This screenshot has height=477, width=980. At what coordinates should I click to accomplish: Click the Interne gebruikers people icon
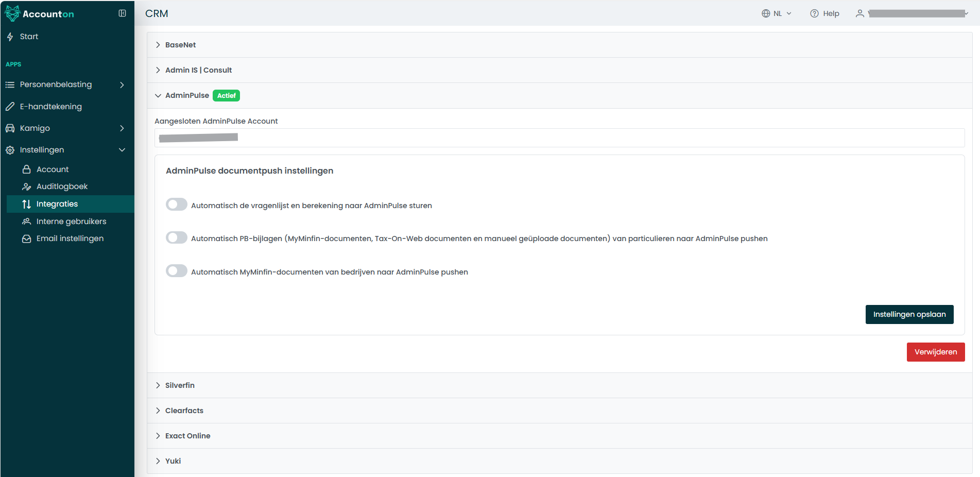tap(27, 222)
